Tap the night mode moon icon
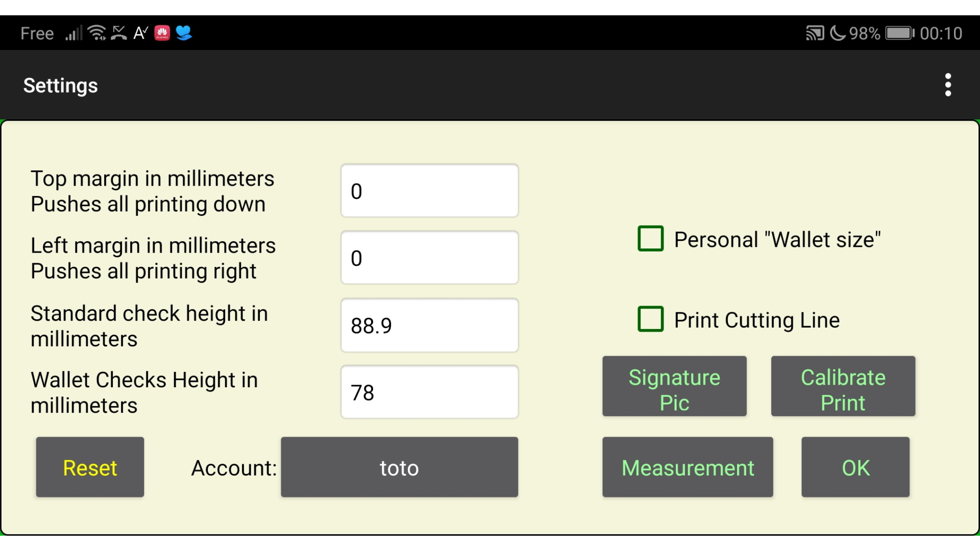The width and height of the screenshot is (980, 551). point(839,33)
